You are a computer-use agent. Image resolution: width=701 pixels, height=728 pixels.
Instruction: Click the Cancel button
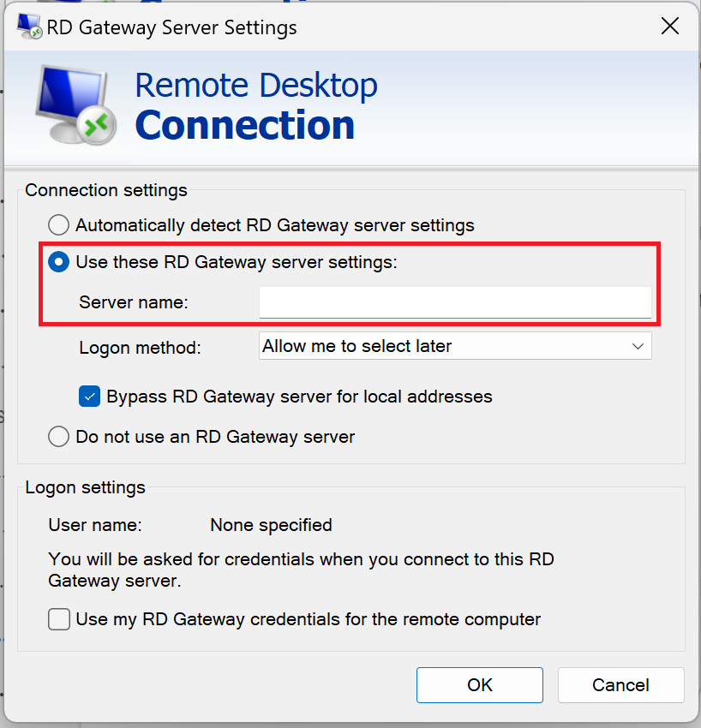620,685
